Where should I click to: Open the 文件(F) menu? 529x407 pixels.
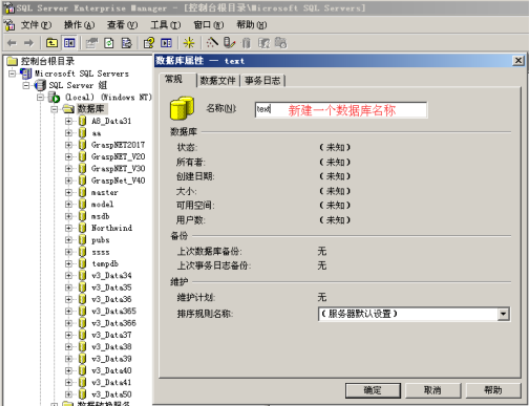coord(36,25)
